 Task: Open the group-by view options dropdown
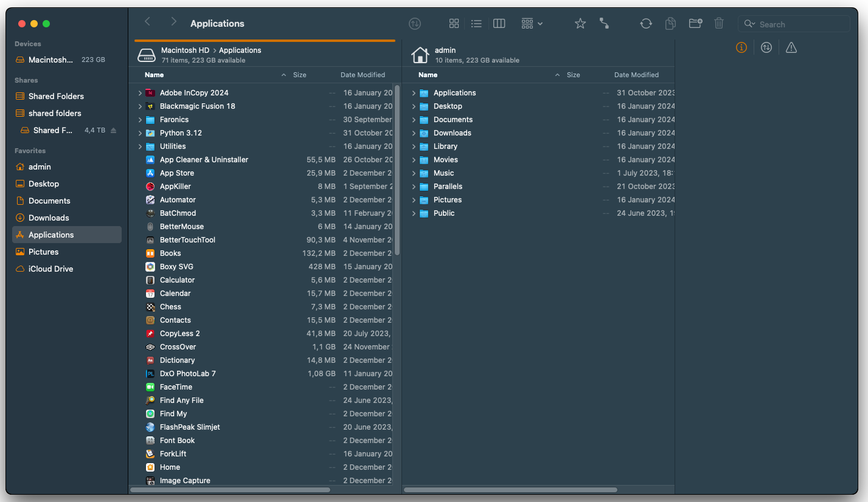pyautogui.click(x=532, y=24)
